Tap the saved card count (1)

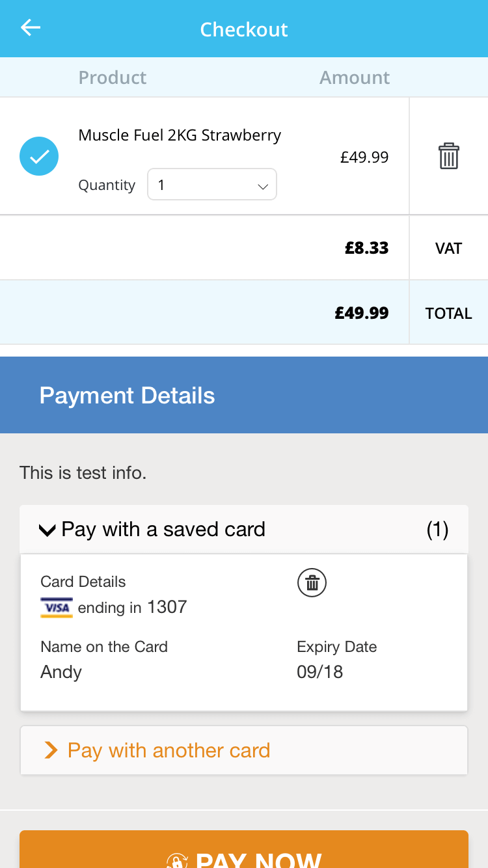click(x=437, y=530)
